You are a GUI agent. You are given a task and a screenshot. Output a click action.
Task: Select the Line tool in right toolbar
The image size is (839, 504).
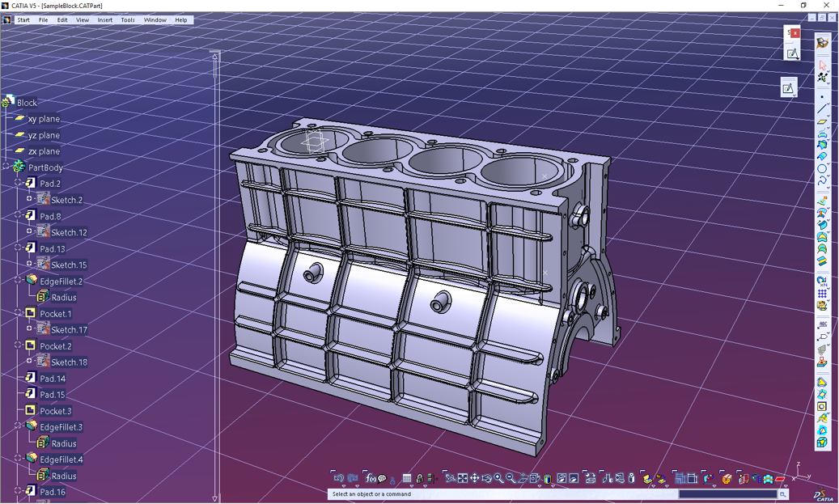(822, 109)
